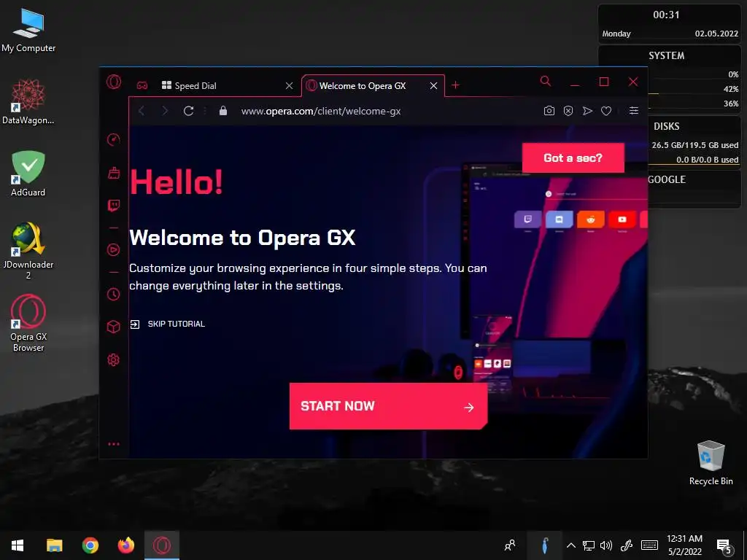The width and height of the screenshot is (747, 560).
Task: Launch Google Chrome from taskbar
Action: coord(90,545)
